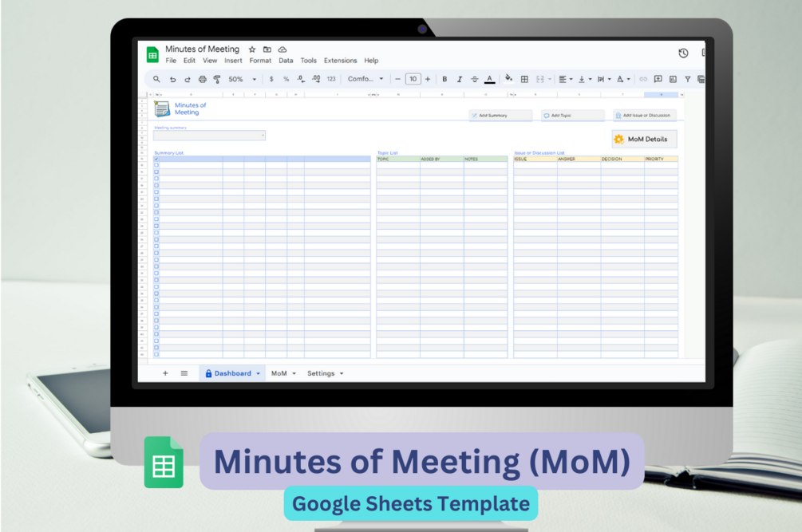
Task: Open the Meeting summary dropdown field
Action: pyautogui.click(x=209, y=136)
